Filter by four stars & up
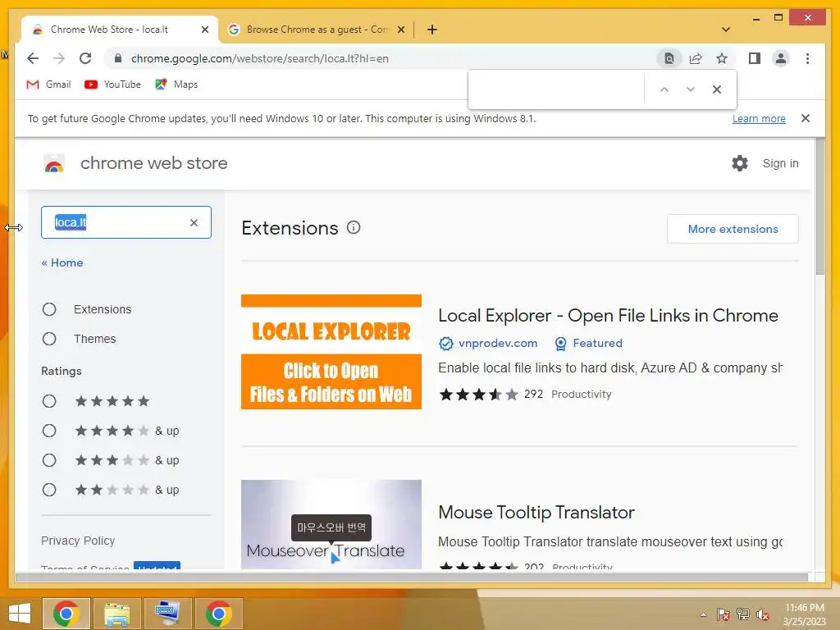 (49, 431)
